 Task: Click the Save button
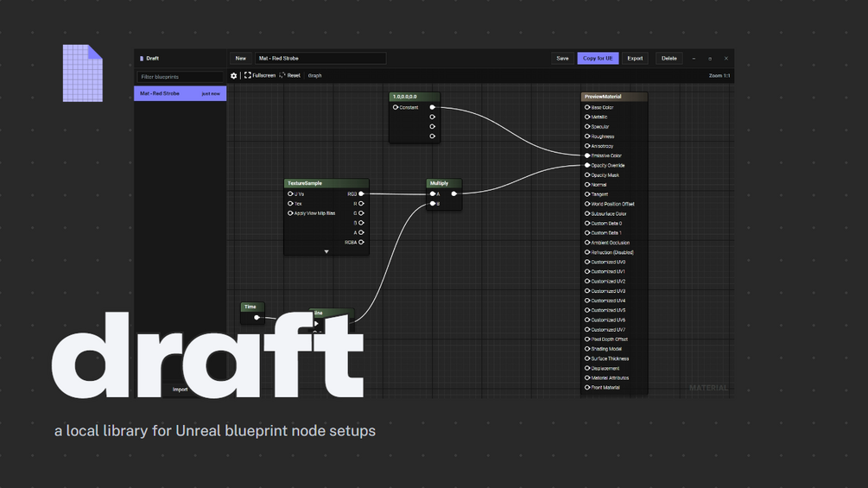tap(562, 58)
